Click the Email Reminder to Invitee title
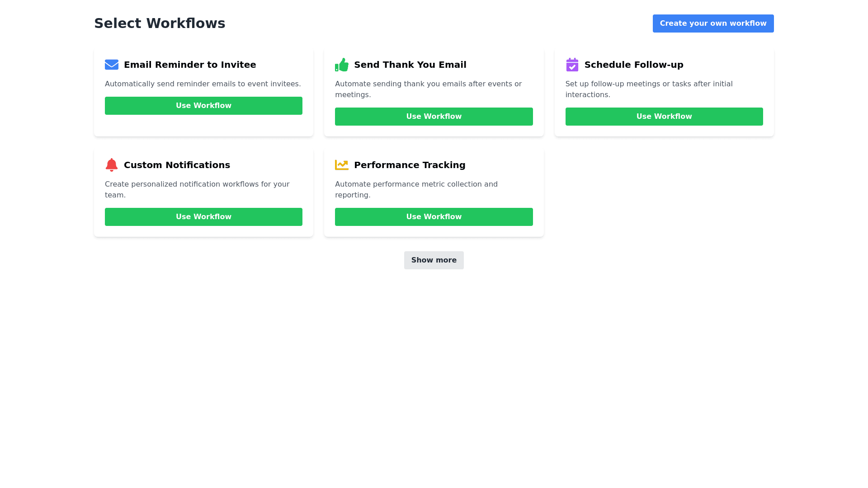This screenshot has width=868, height=488. [190, 65]
